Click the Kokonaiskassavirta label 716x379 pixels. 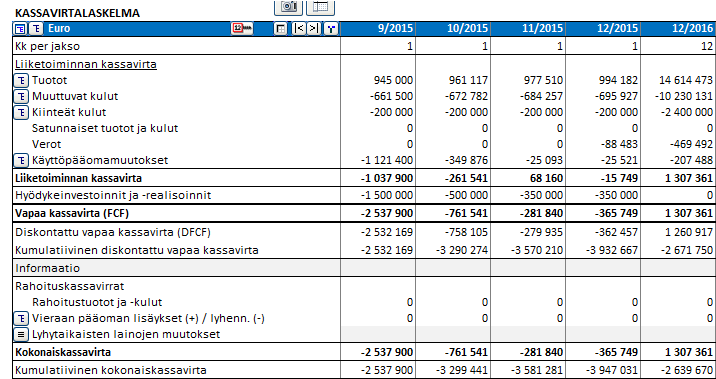click(63, 352)
